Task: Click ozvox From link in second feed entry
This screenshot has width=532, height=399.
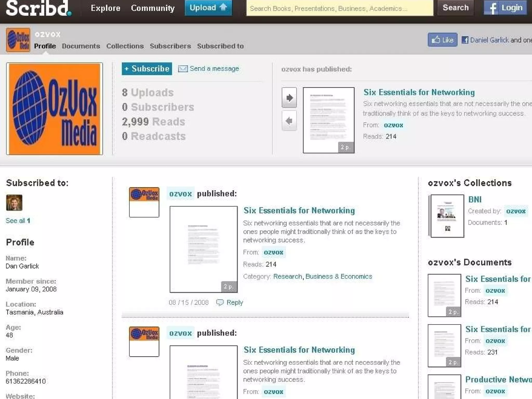Action: pos(274,392)
